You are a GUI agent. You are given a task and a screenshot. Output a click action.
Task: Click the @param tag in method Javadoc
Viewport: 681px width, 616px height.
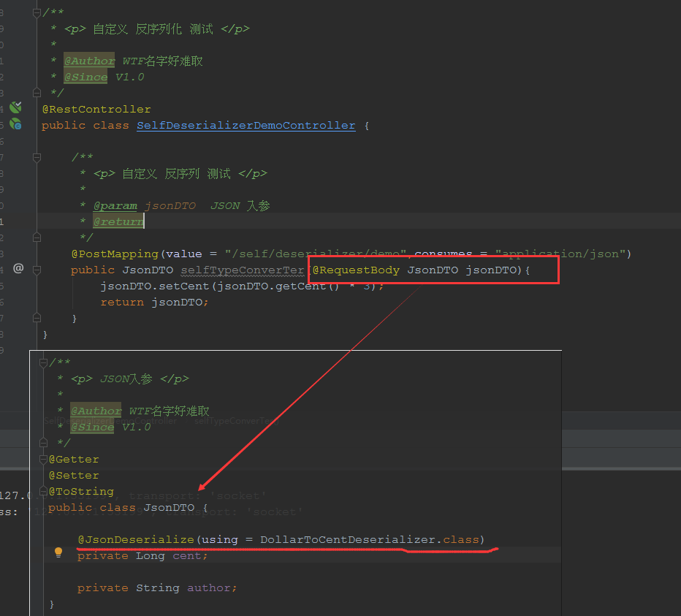click(x=115, y=206)
